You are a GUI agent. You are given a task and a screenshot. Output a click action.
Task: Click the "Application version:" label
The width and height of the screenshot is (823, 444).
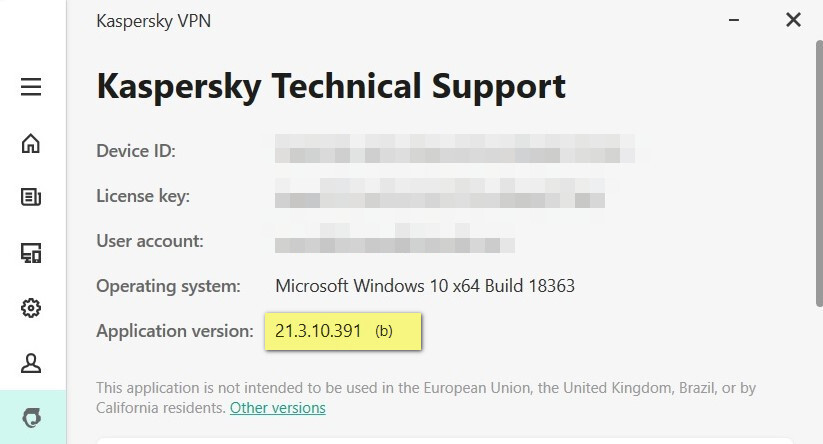pos(174,331)
